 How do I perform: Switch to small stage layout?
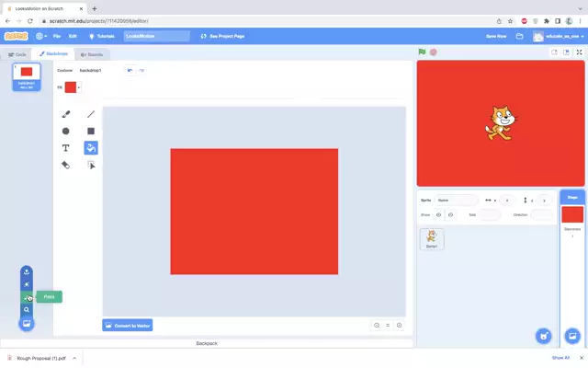[x=554, y=52]
